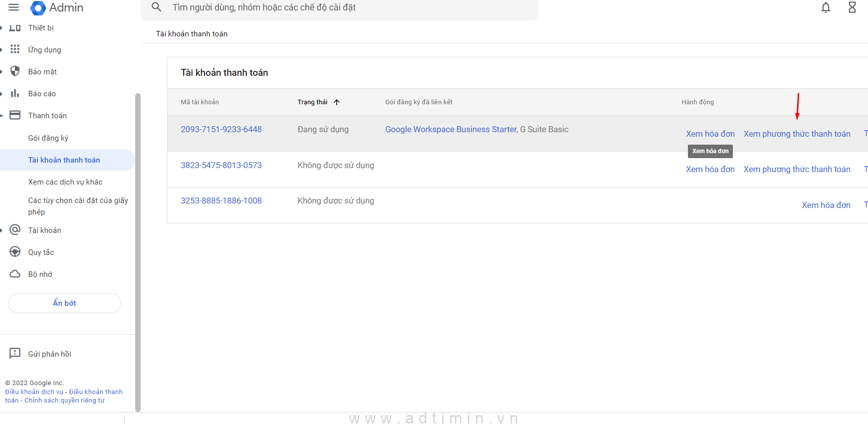Open Các tùy chọn cài đặt của giấy phép

[78, 206]
